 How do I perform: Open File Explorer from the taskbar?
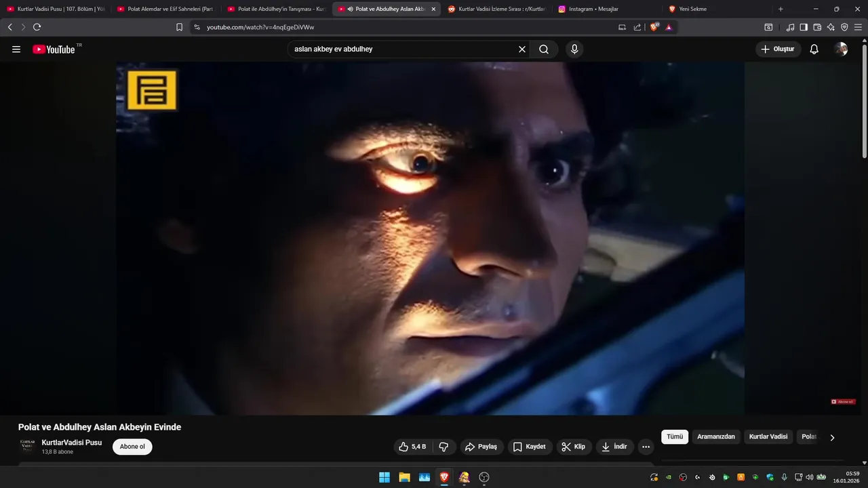[x=404, y=477]
